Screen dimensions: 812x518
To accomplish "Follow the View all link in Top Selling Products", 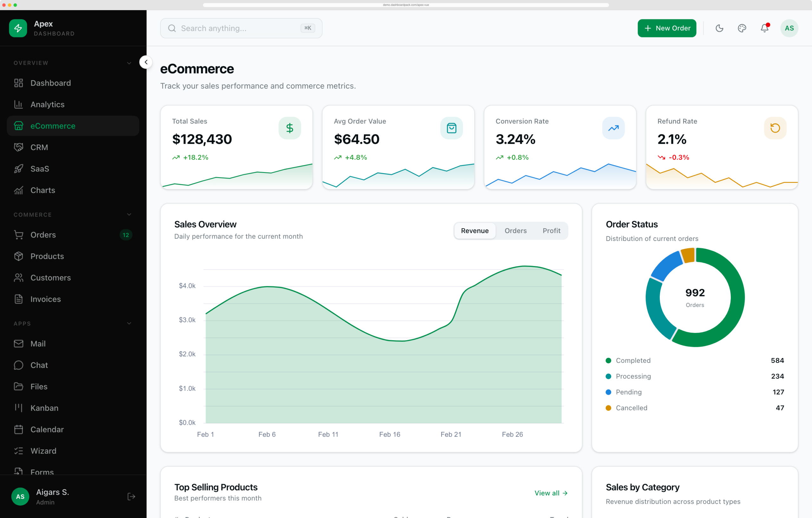I will 551,493.
